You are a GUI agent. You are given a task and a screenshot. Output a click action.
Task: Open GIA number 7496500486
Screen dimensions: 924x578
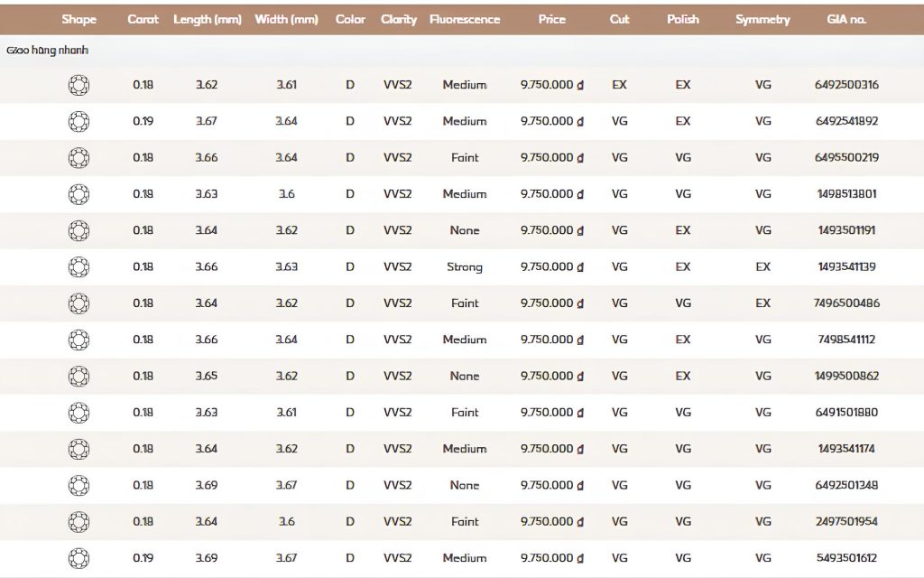[x=846, y=303]
